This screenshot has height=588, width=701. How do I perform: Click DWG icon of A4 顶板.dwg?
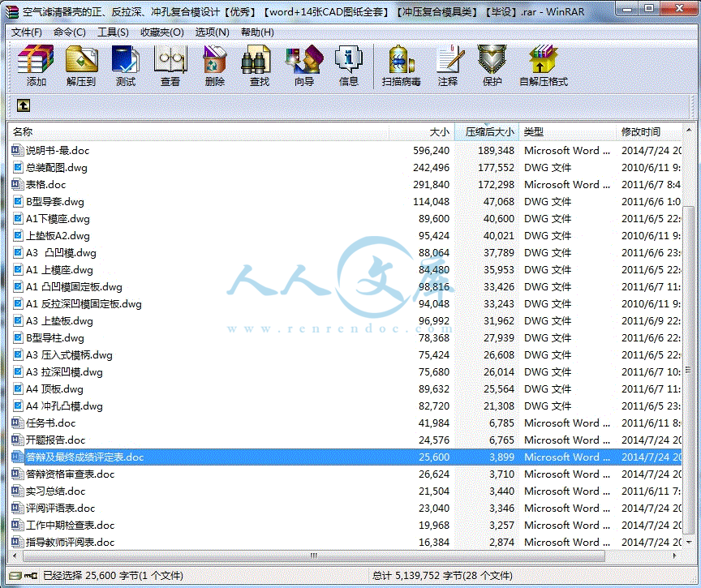[18, 388]
